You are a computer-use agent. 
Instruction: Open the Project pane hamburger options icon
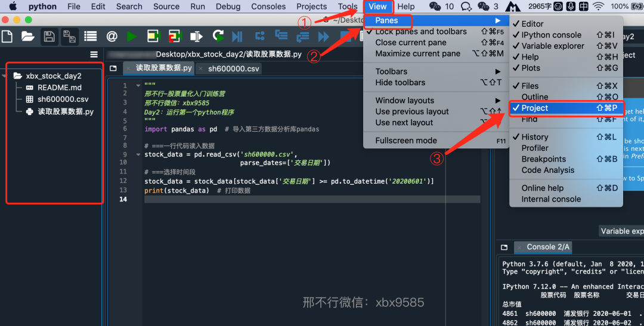point(94,55)
